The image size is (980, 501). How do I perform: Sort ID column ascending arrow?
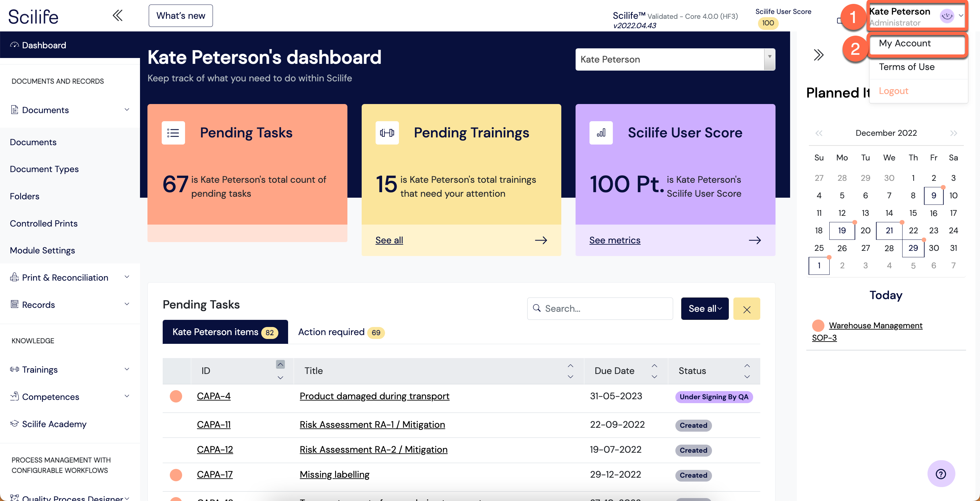point(280,365)
